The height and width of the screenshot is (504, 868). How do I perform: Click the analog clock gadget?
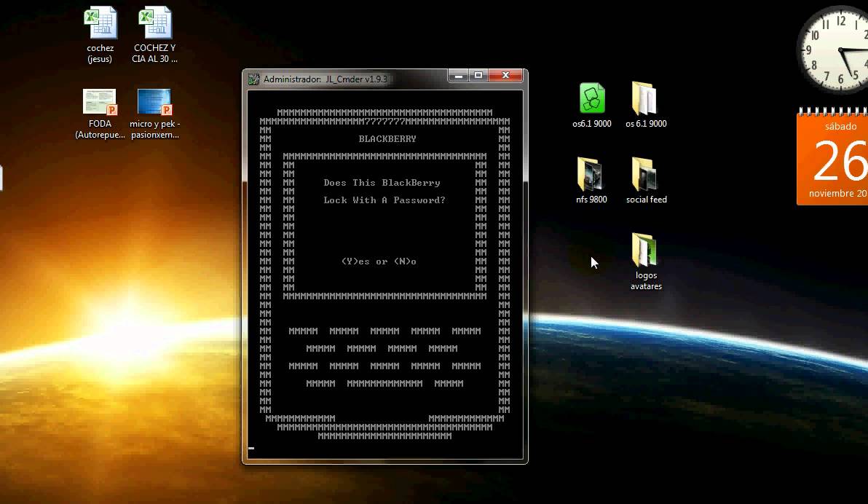pos(837,50)
